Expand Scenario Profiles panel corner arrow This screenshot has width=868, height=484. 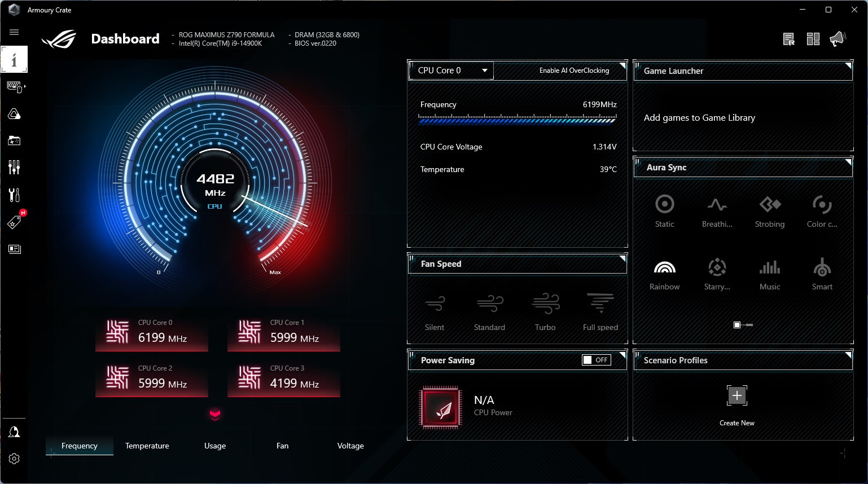point(848,355)
